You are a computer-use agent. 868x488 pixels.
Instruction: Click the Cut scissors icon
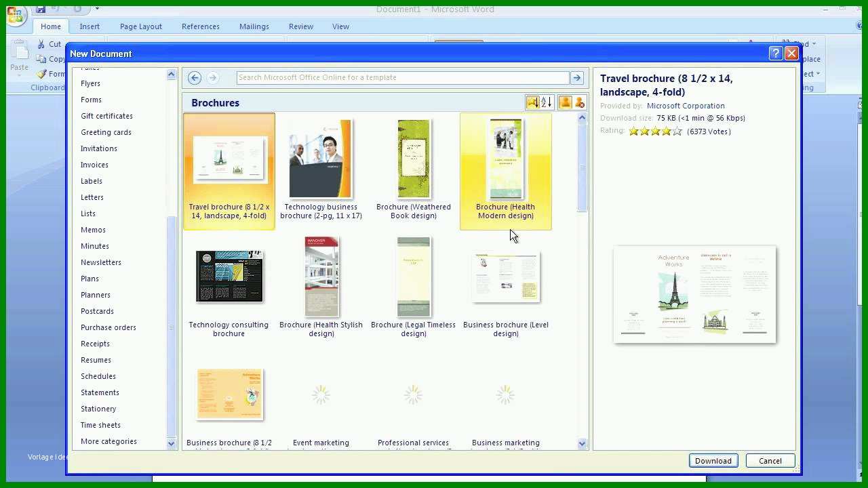[41, 44]
